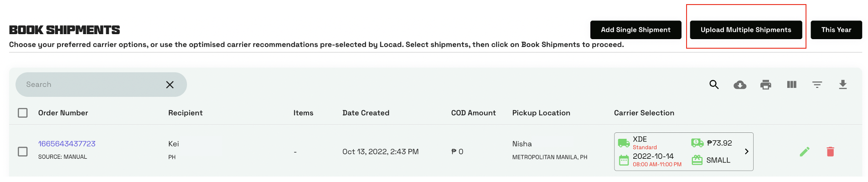Click Upload Multiple Shipments button
The width and height of the screenshot is (868, 182).
(x=746, y=30)
